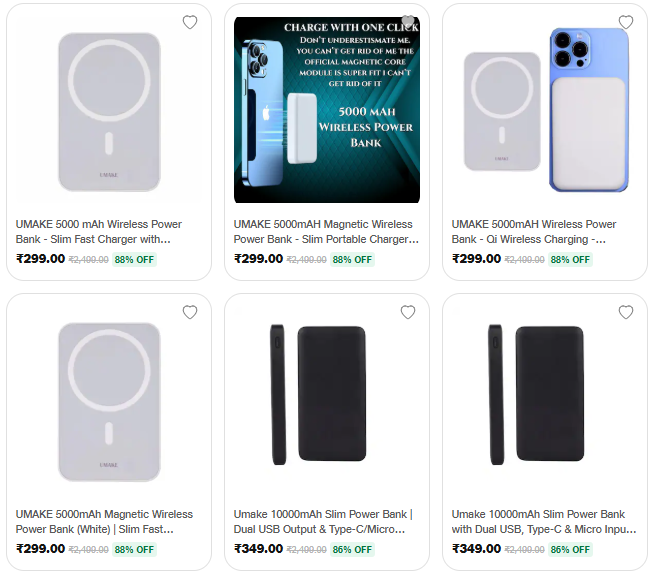Open the black Micro Input power bank image
655x578 pixels.
coord(545,395)
